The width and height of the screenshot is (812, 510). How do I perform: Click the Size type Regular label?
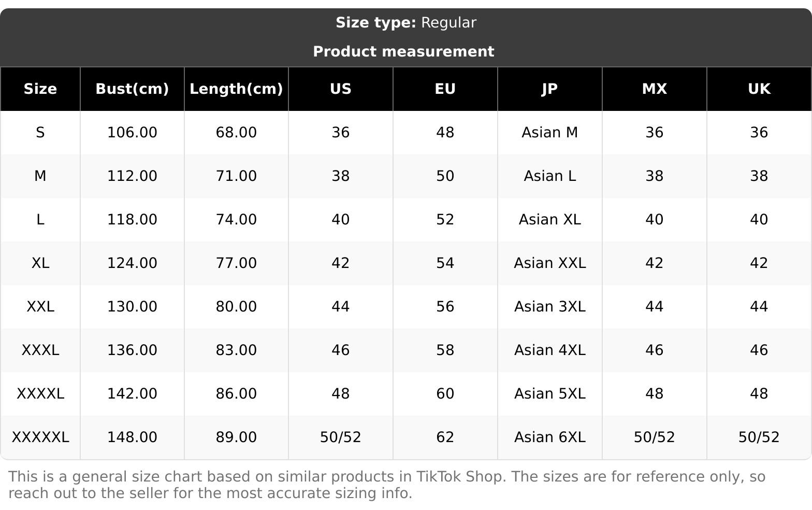[406, 23]
